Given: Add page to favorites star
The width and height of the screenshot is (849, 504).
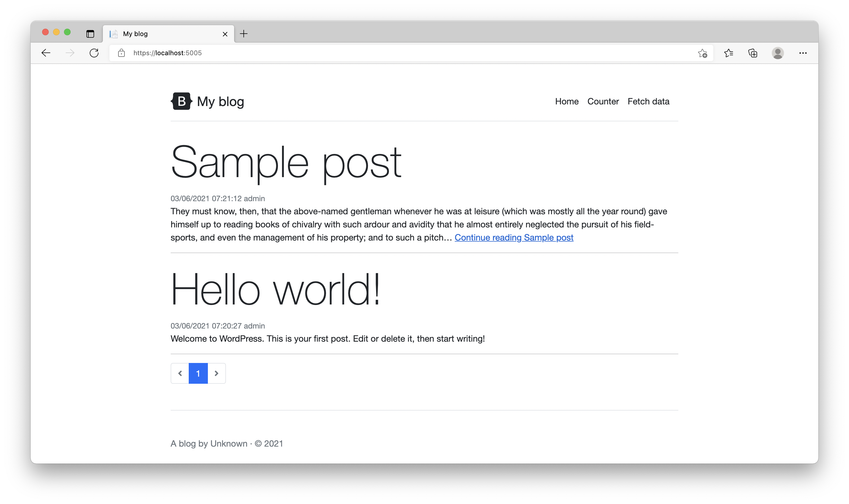Looking at the screenshot, I should tap(702, 53).
